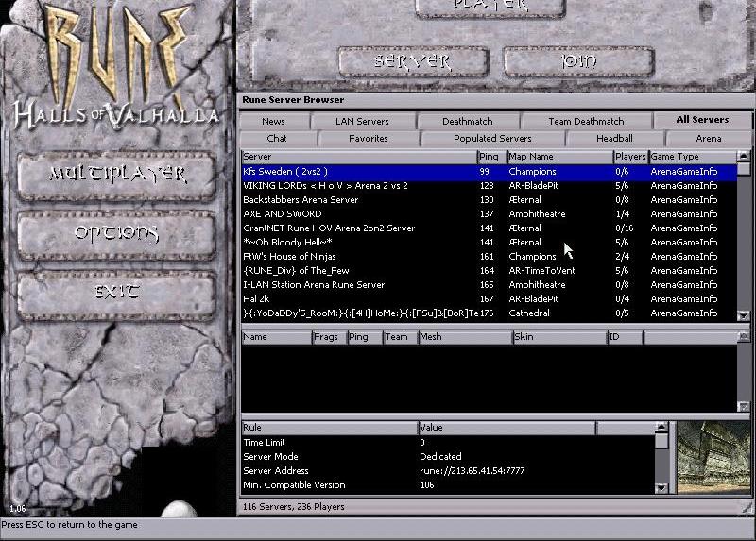Sort servers by Players column header

pos(629,157)
